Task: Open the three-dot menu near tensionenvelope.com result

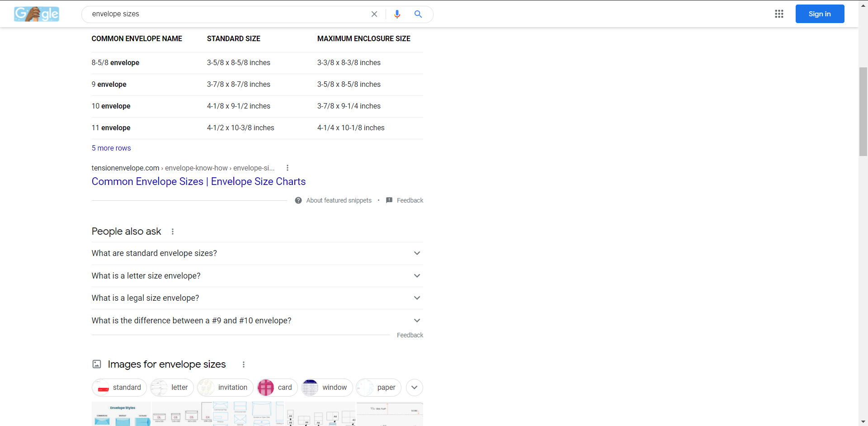Action: tap(287, 167)
